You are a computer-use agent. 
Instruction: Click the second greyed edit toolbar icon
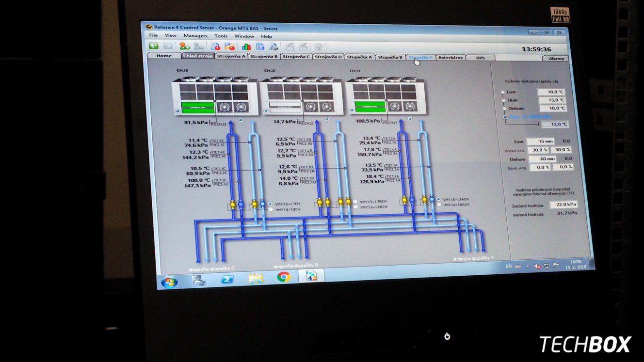(304, 47)
